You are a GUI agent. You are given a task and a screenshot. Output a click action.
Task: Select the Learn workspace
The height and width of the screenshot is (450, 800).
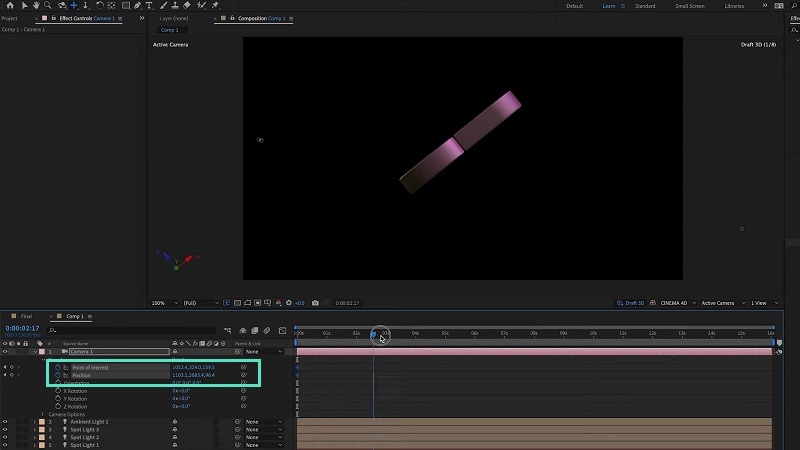tap(609, 6)
